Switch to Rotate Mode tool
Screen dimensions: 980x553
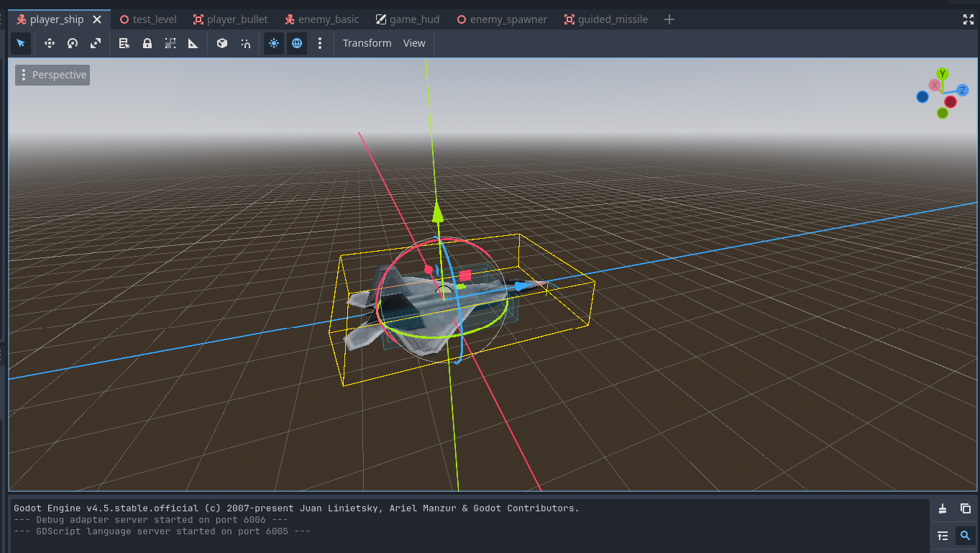73,43
